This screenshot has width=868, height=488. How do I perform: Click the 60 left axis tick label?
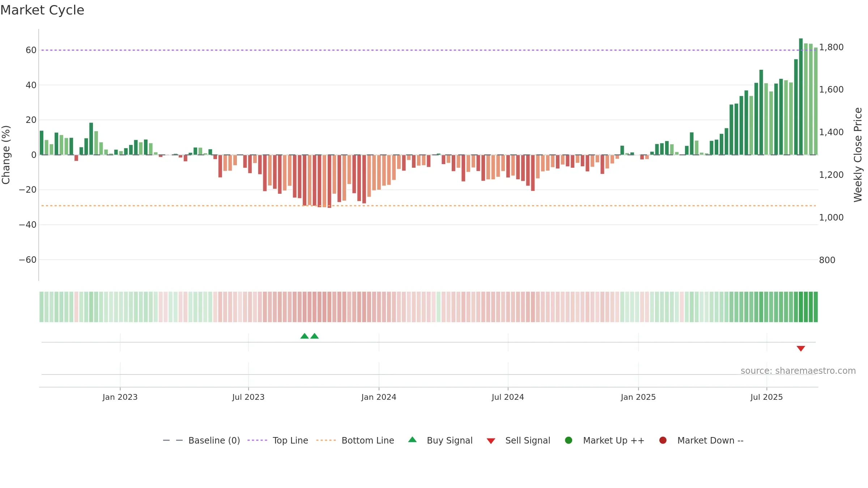(31, 50)
